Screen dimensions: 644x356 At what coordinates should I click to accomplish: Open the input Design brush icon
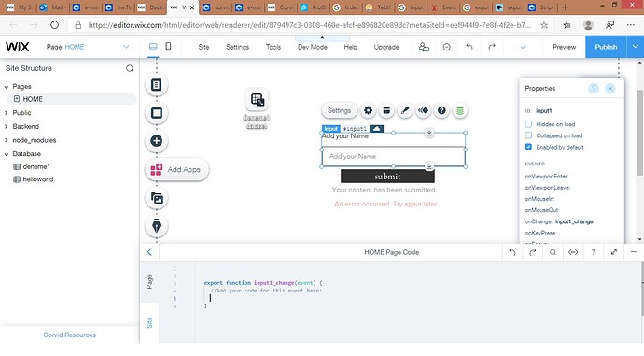click(x=405, y=110)
